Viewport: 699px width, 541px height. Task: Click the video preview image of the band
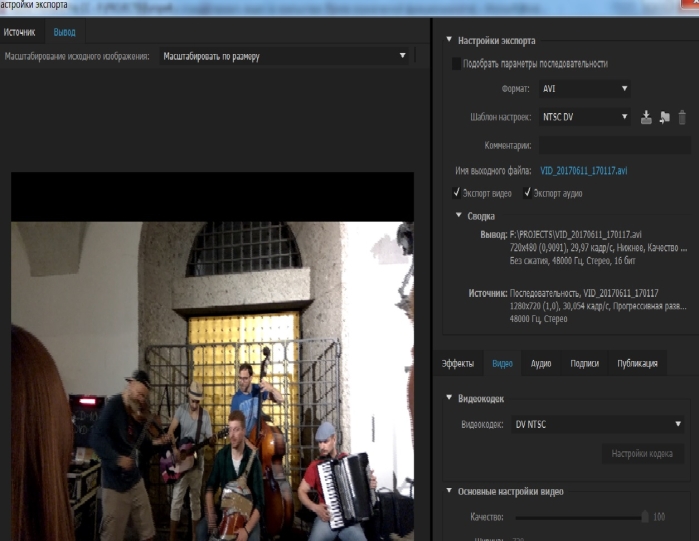click(x=212, y=381)
